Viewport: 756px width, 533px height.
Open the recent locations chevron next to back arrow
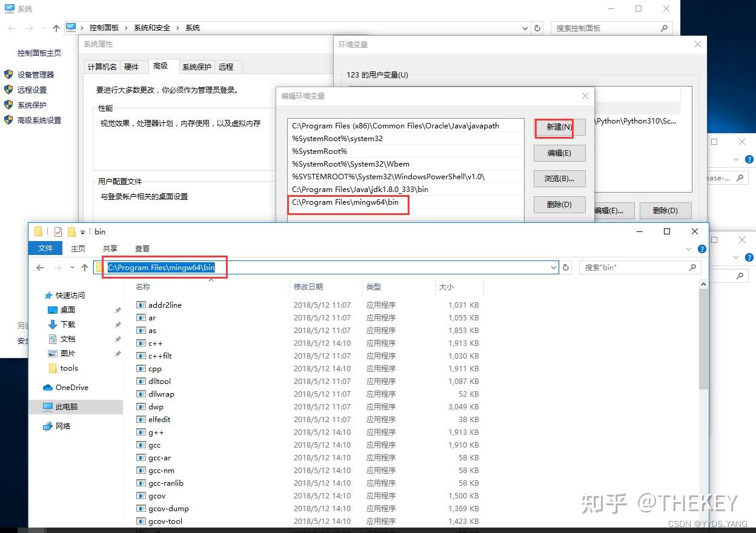coord(72,267)
